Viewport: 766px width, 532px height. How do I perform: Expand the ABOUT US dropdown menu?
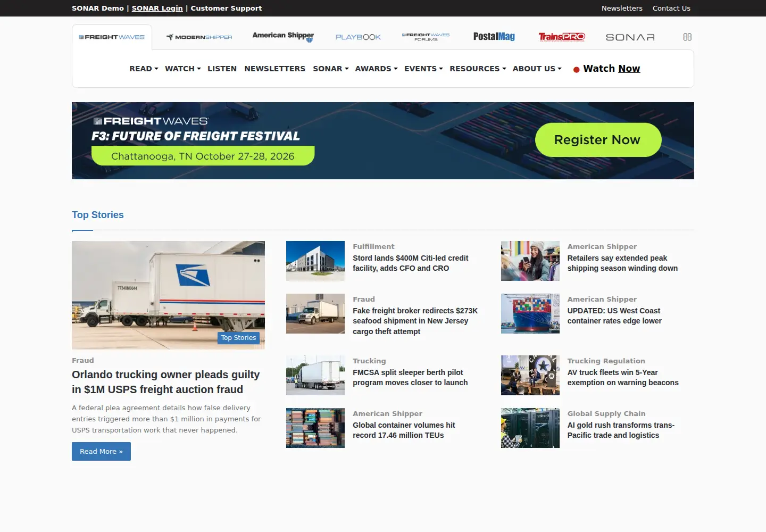tap(537, 69)
